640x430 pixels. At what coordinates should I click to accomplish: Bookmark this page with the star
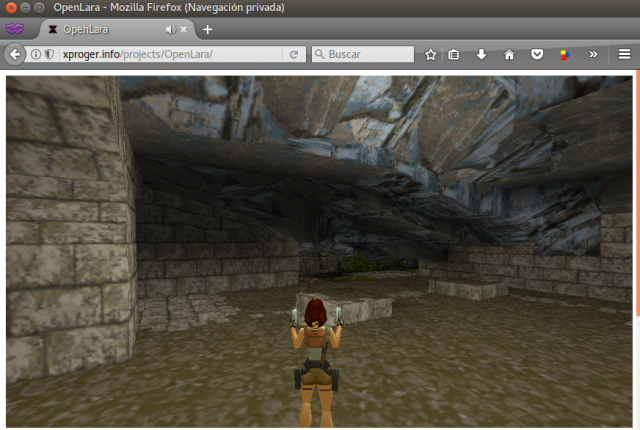pos(431,54)
